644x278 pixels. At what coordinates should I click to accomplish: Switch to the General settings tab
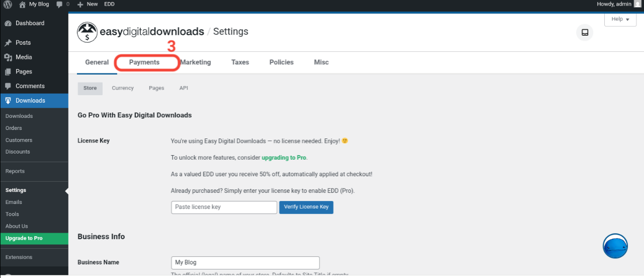tap(97, 62)
